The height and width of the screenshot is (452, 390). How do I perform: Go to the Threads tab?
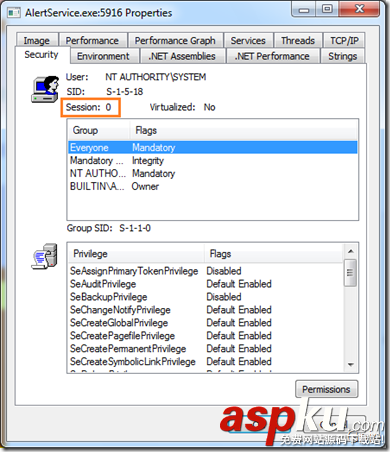click(298, 40)
